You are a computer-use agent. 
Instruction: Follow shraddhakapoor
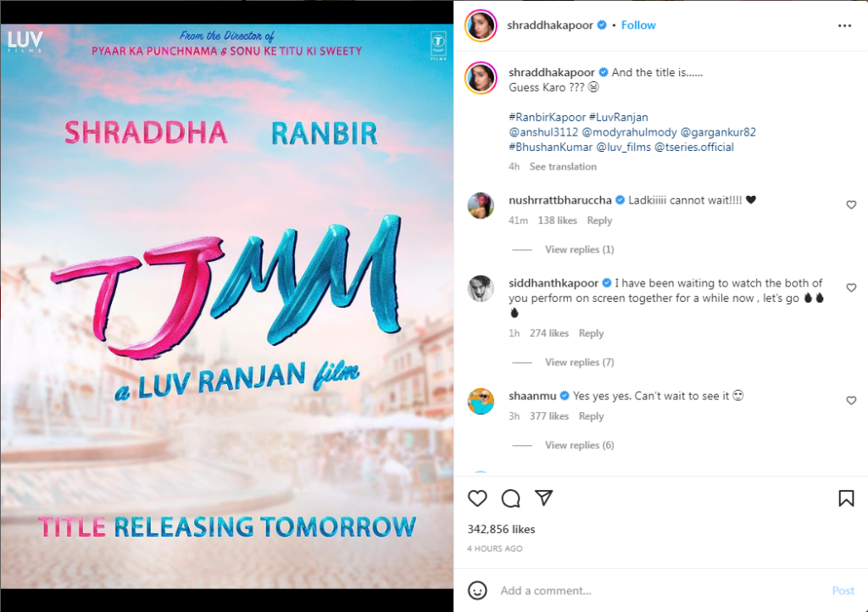tap(638, 25)
